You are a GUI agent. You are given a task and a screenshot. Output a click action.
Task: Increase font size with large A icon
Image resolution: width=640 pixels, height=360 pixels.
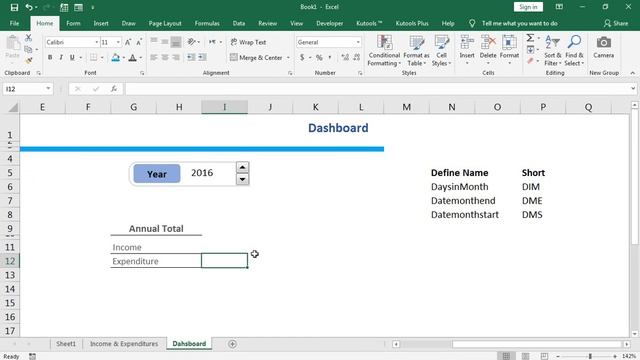(128, 42)
